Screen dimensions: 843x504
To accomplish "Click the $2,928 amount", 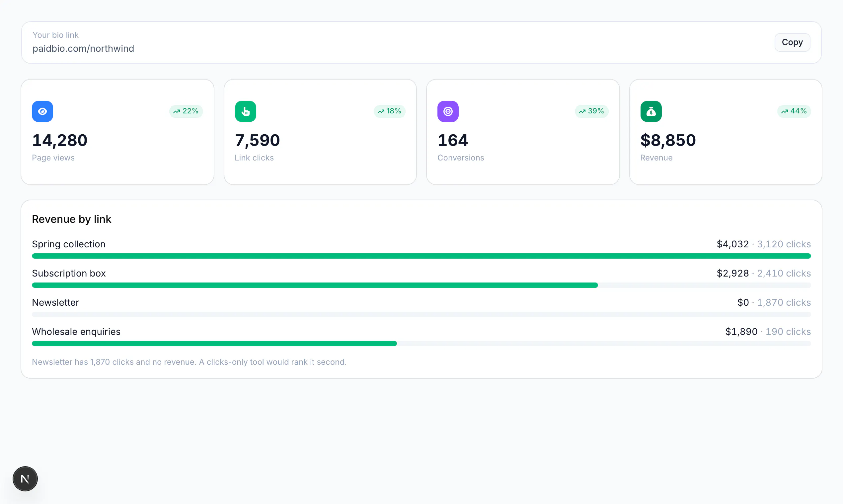I will click(732, 274).
